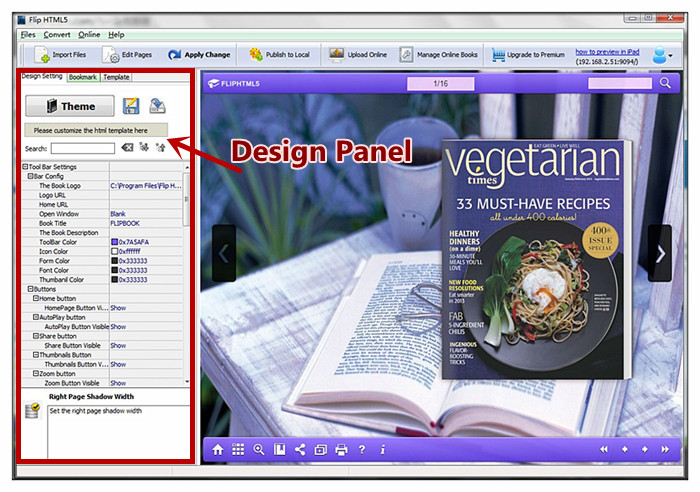Click the collapse all tree icon
Screen dimensions: 700x492
(x=160, y=147)
